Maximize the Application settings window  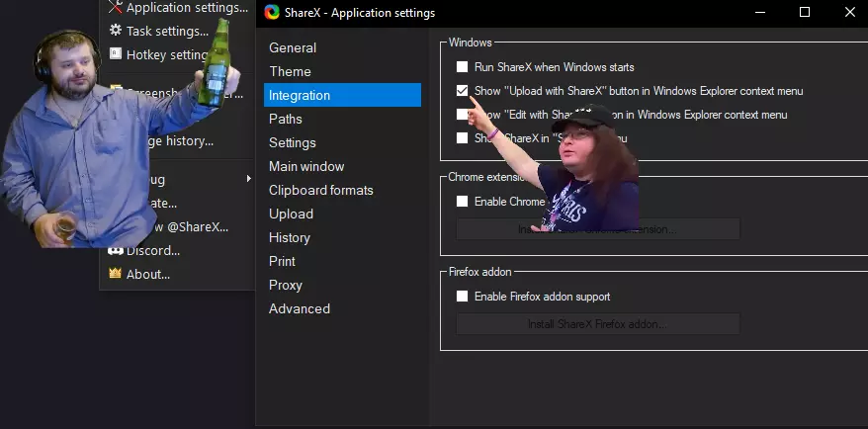(805, 12)
